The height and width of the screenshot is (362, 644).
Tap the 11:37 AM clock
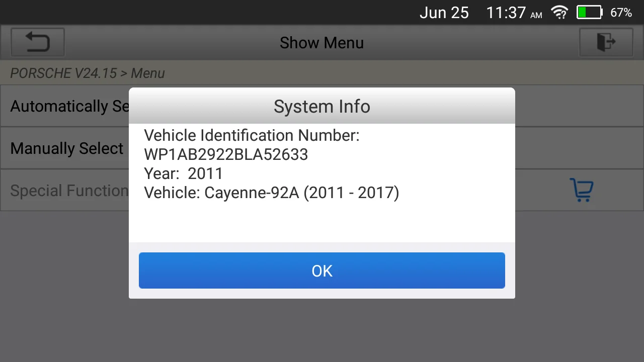click(514, 13)
